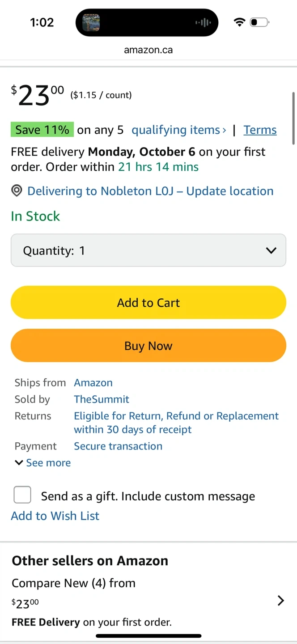Tap the location pin icon
297x644 pixels.
17,191
